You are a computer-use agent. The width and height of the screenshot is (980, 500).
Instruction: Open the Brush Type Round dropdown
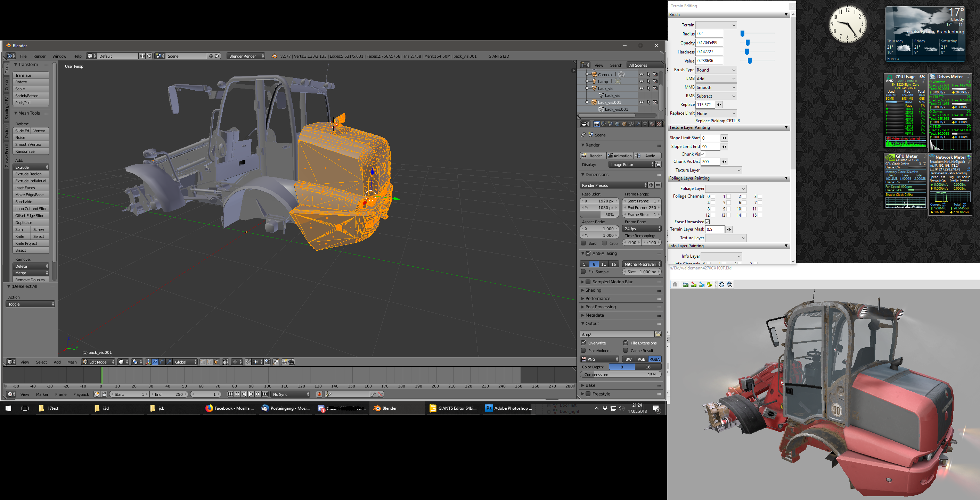(716, 70)
